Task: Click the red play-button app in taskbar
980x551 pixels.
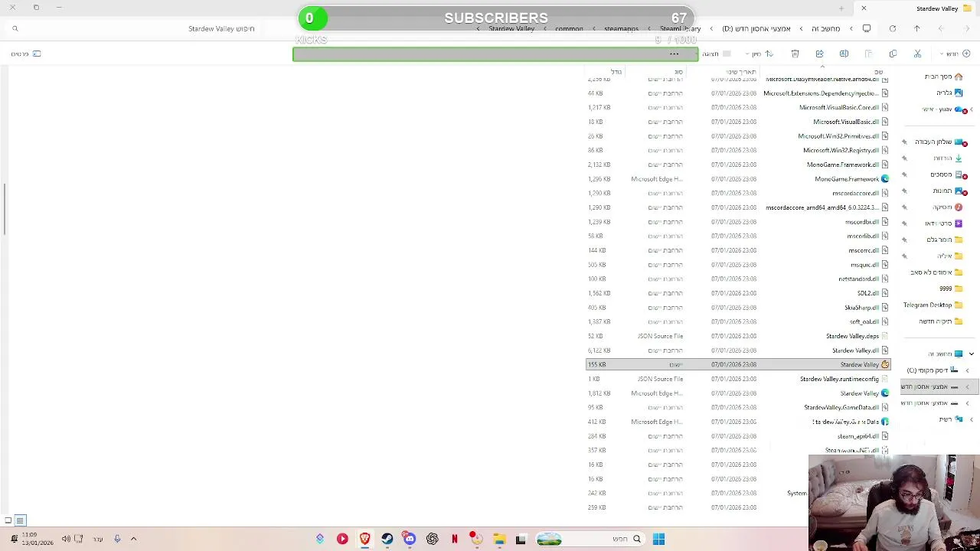Action: pyautogui.click(x=342, y=540)
